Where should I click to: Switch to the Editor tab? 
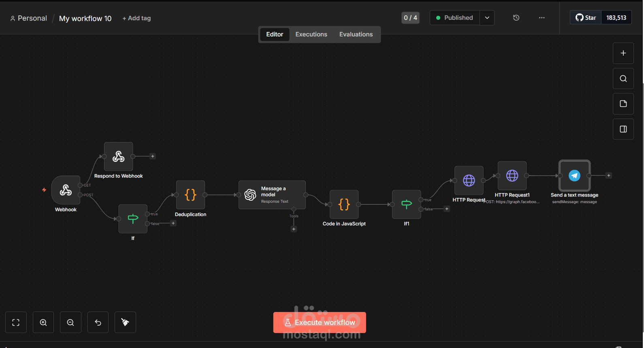coord(275,34)
